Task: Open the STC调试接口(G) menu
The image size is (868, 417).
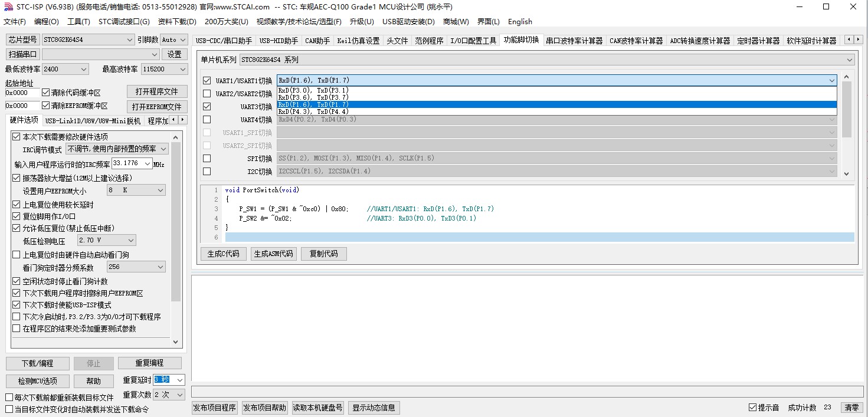Action: click(x=124, y=22)
